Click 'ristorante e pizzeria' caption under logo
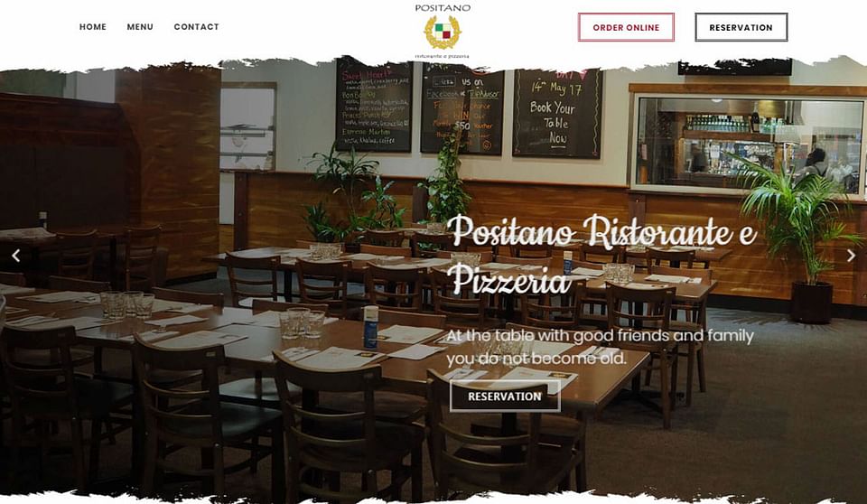The height and width of the screenshot is (504, 867). click(x=443, y=56)
